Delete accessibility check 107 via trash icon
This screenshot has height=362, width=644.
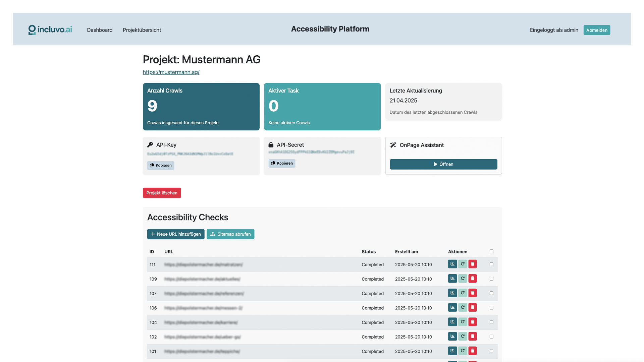(472, 293)
